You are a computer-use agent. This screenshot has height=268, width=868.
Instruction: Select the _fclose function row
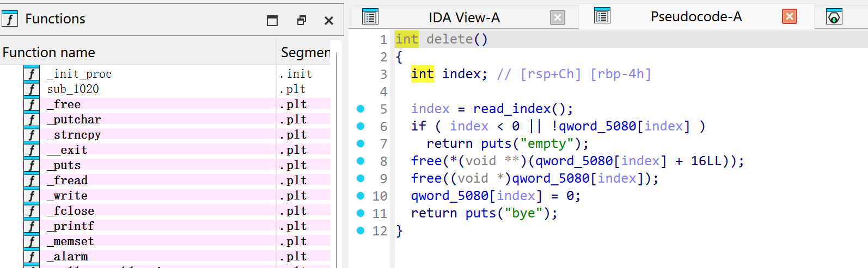coord(165,211)
